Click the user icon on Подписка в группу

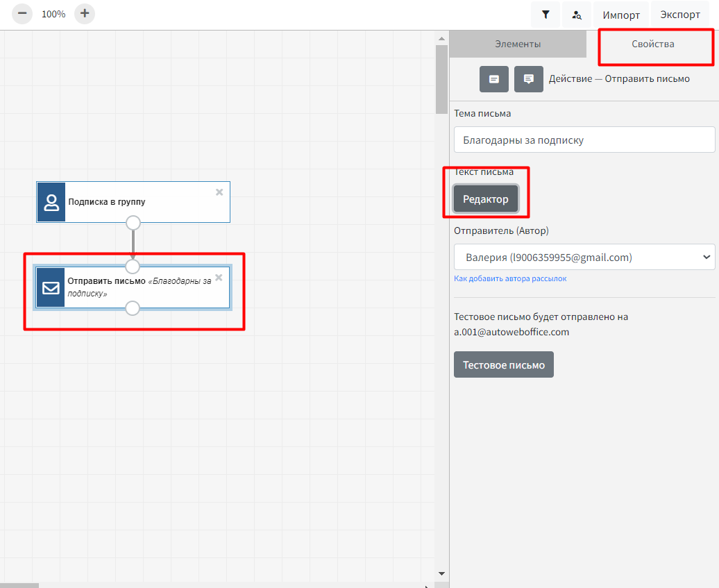pos(51,202)
